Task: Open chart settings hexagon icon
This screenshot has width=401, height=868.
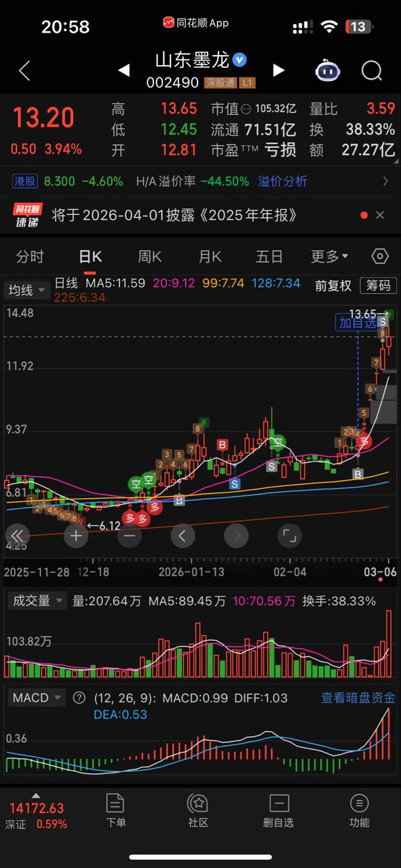Action: [x=380, y=256]
